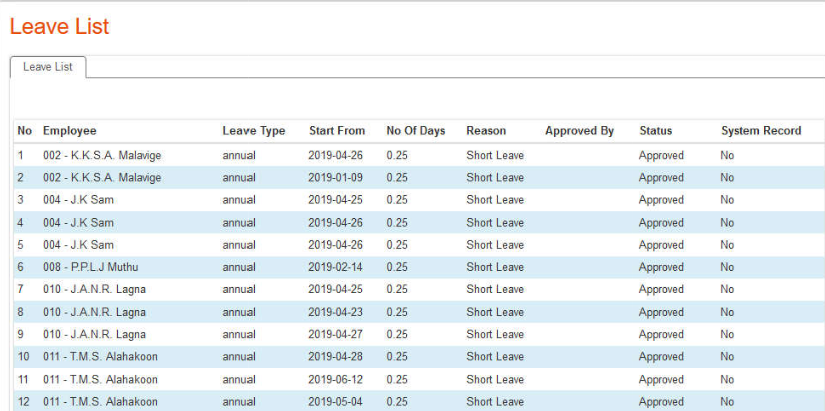Sort by the Start From column header

click(x=336, y=131)
